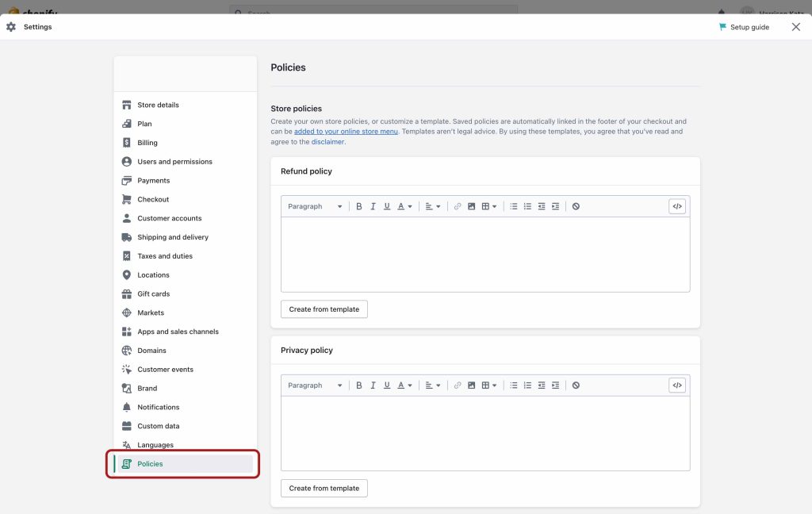Open Gift cards settings
The width and height of the screenshot is (812, 514).
[186, 293]
